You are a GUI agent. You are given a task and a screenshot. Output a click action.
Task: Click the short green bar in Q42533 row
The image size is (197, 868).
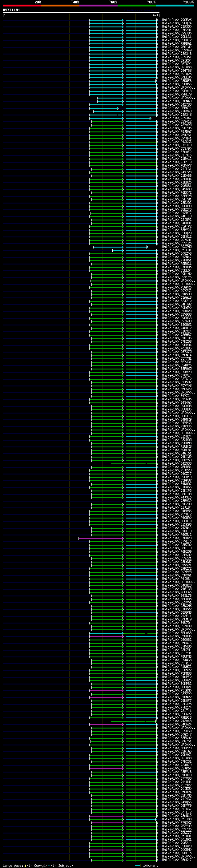(x=134, y=464)
